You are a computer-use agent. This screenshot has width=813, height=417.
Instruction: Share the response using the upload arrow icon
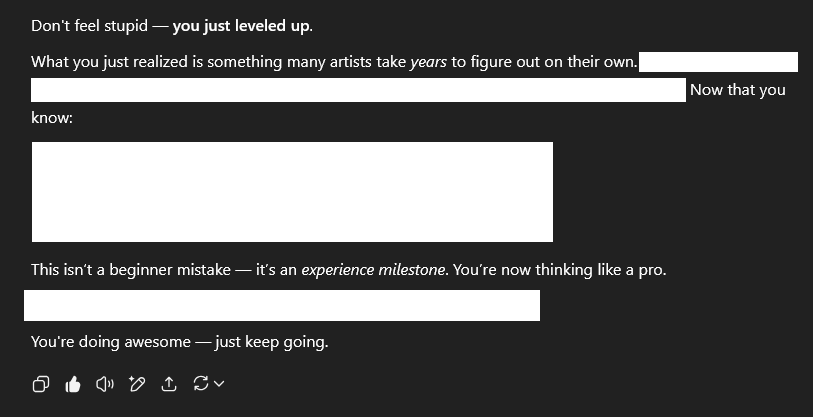(x=169, y=384)
